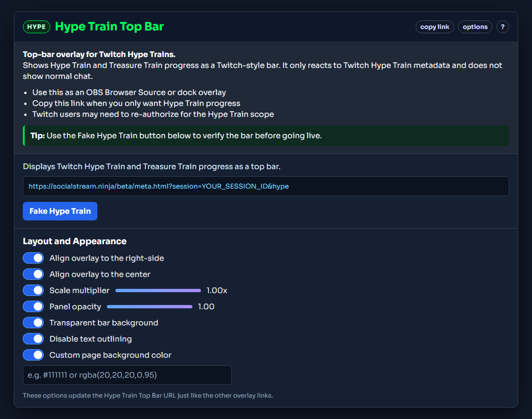This screenshot has width=532, height=419.
Task: Toggle the Panel opacity switch
Action: click(x=33, y=307)
